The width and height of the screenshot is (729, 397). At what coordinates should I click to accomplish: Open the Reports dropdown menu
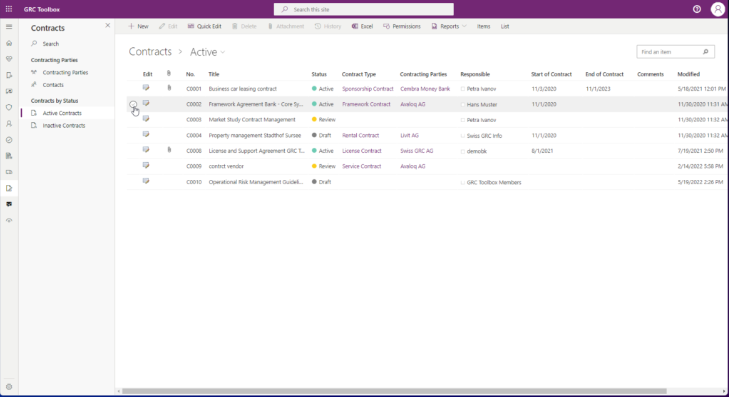click(449, 26)
